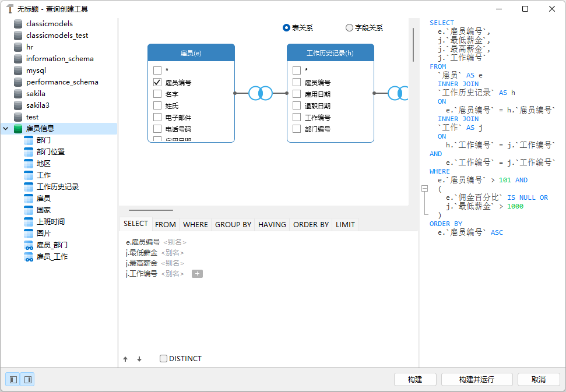Click the 取消 button
The image size is (566, 392).
tap(539, 379)
